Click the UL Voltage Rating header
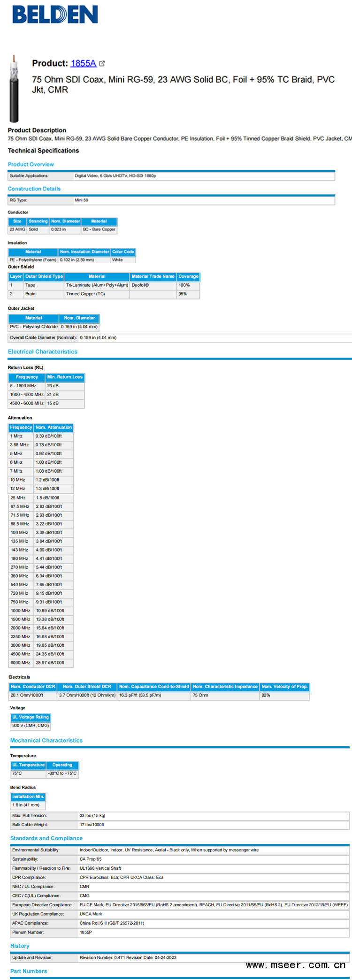Viewport: 352px width, 980px height. click(x=31, y=717)
